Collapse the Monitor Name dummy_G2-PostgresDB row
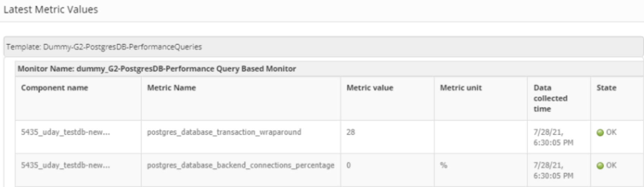Viewport: 644px width, 187px height. click(329, 69)
